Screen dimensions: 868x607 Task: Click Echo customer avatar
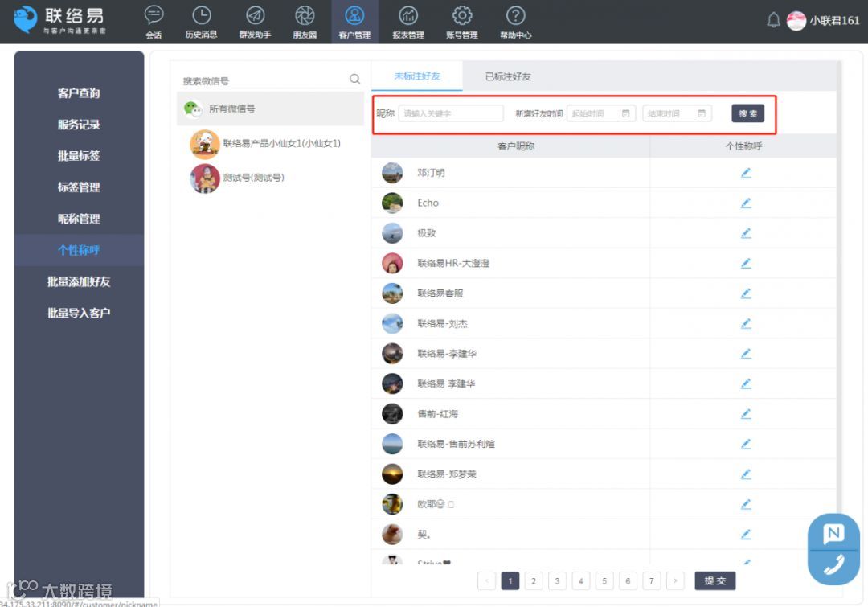click(x=392, y=203)
